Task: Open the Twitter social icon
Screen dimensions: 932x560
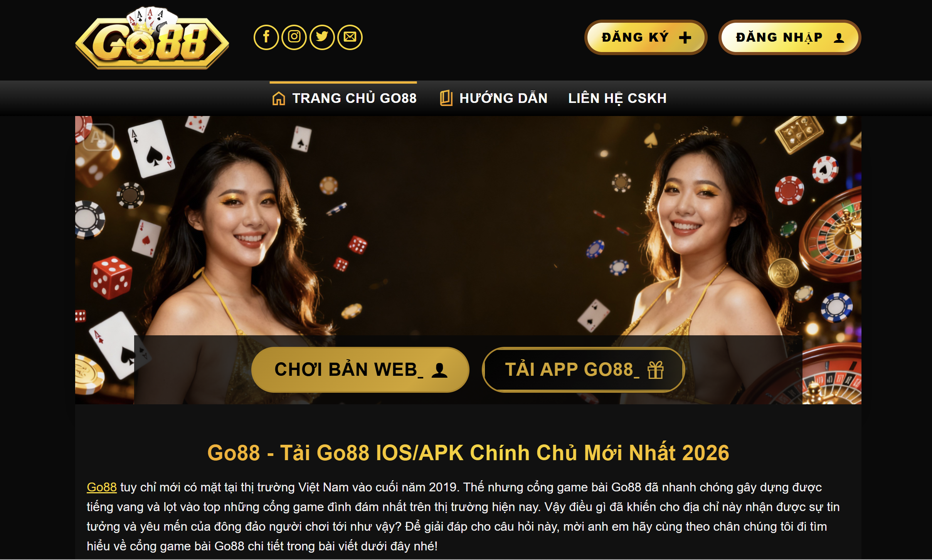Action: [322, 37]
